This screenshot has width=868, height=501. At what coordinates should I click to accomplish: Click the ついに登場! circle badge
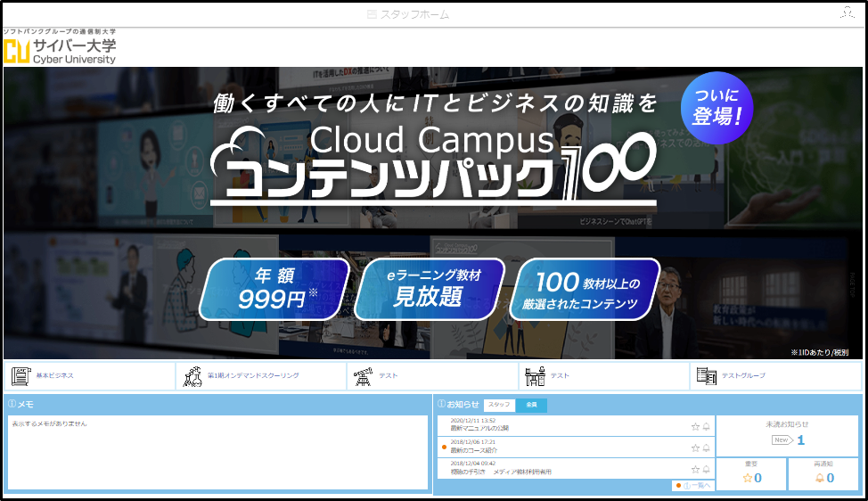pos(717,107)
